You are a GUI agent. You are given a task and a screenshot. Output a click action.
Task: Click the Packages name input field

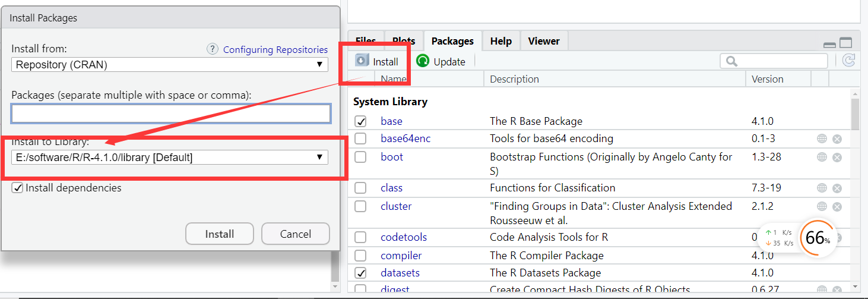[x=170, y=114]
